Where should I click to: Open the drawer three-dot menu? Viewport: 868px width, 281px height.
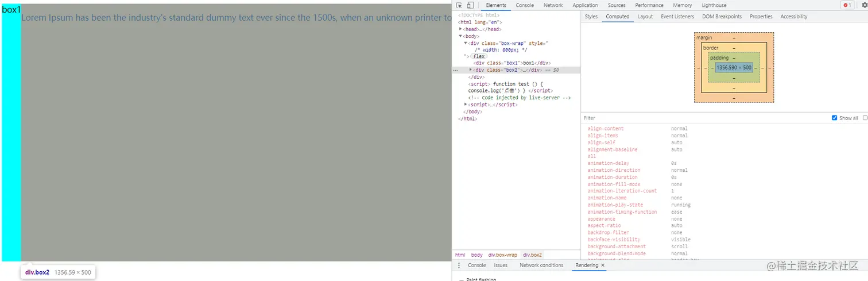pyautogui.click(x=459, y=265)
